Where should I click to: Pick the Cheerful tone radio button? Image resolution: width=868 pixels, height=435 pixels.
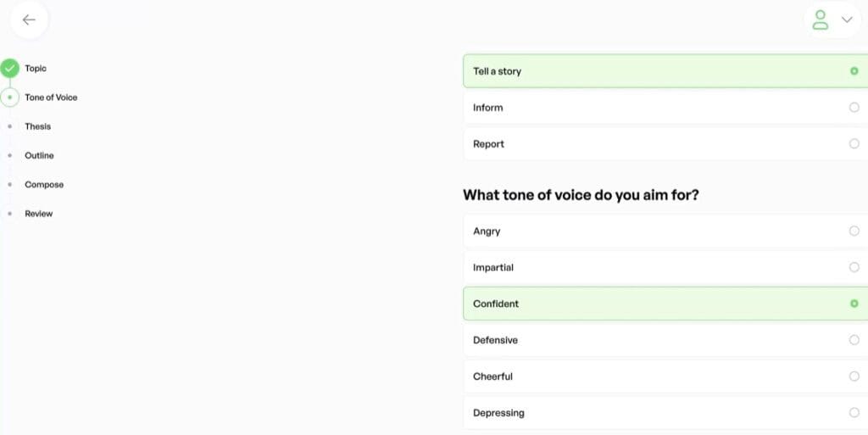[x=854, y=376]
